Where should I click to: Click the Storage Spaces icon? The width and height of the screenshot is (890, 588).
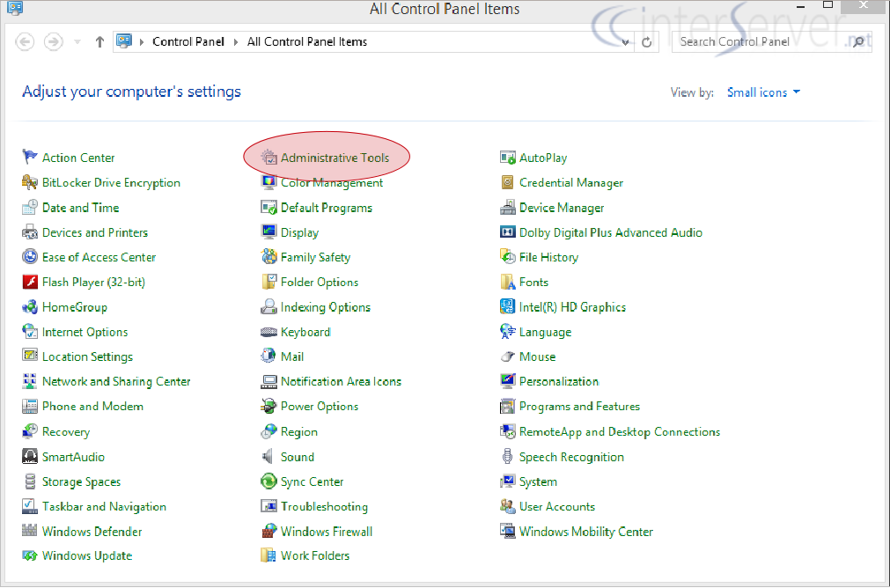pos(30,481)
